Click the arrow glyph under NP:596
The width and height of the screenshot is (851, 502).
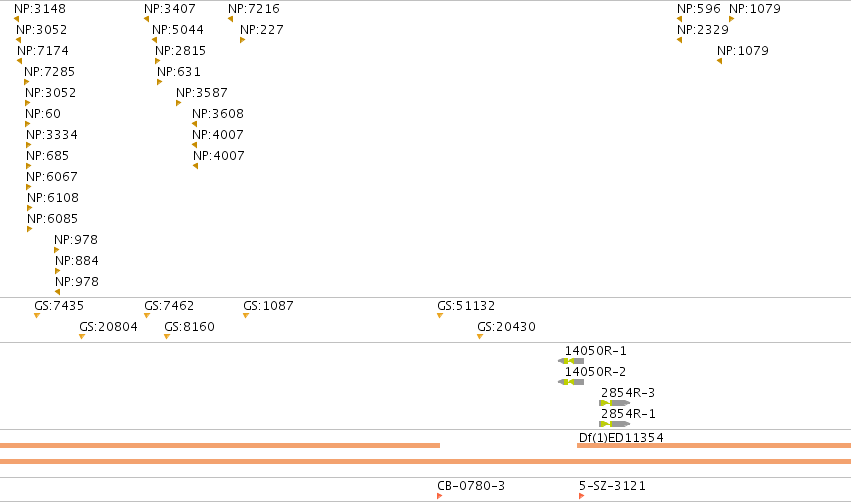[679, 19]
